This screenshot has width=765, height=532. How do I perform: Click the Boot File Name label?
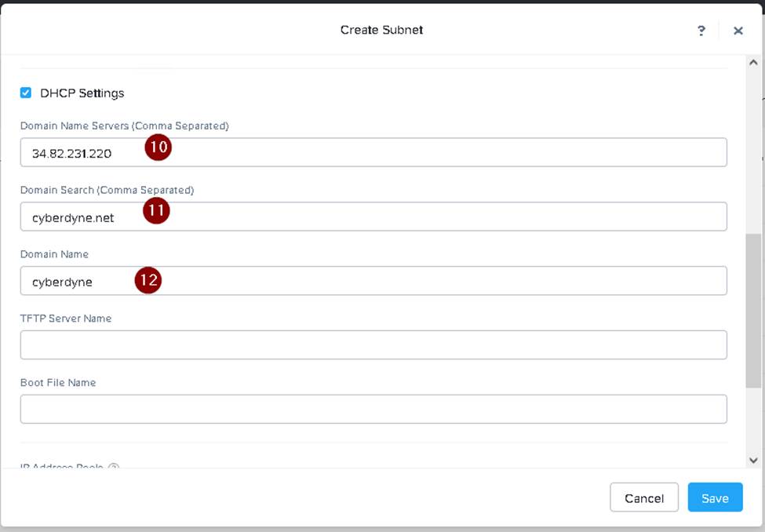coord(58,383)
